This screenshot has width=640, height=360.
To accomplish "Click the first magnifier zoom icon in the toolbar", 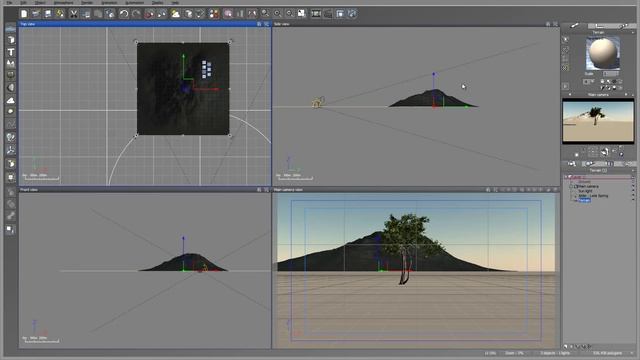I will click(265, 14).
